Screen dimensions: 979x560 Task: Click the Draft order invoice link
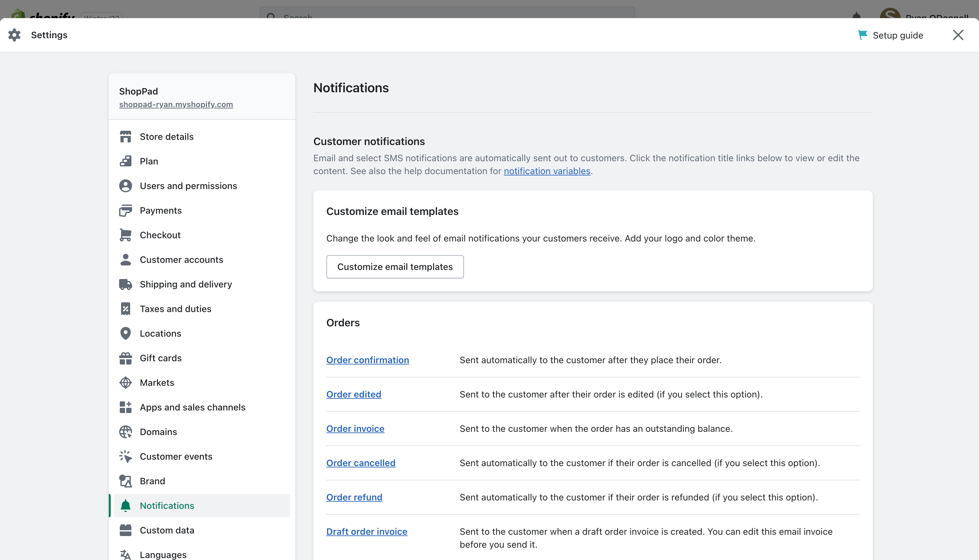366,531
